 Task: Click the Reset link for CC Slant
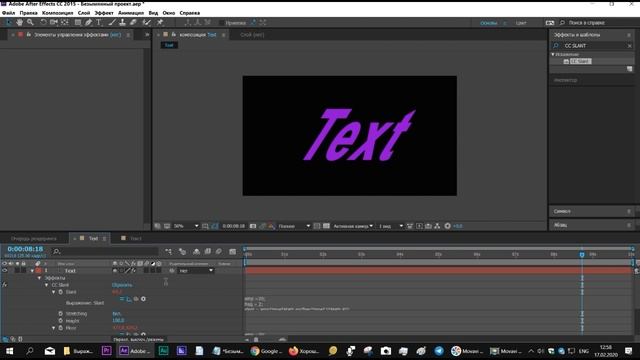pos(122,285)
